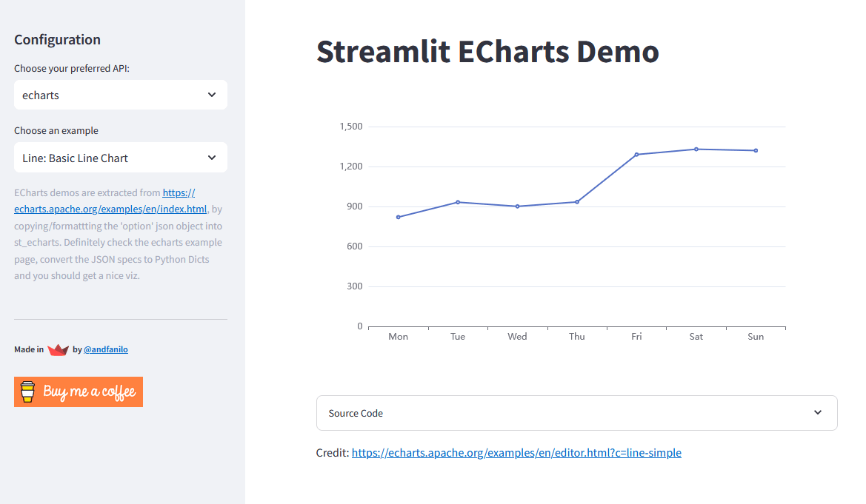Click the Wed data point on the line chart
Screen dimensions: 866x504
518,206
